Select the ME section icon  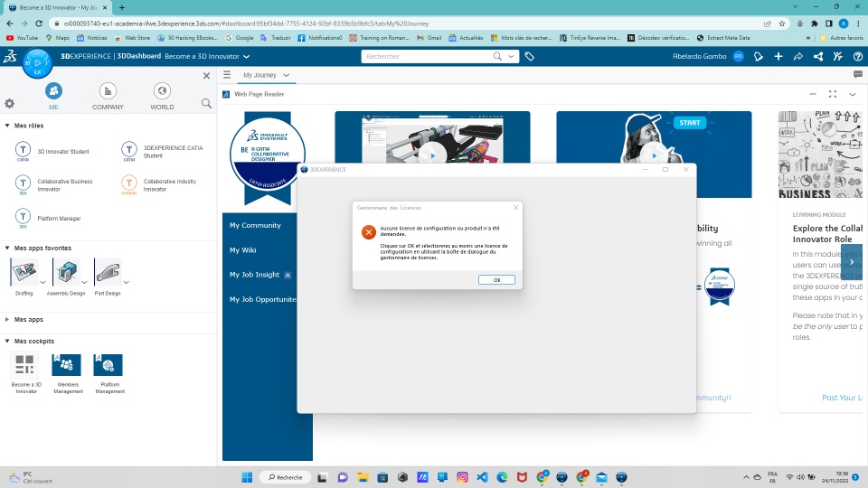pyautogui.click(x=53, y=90)
